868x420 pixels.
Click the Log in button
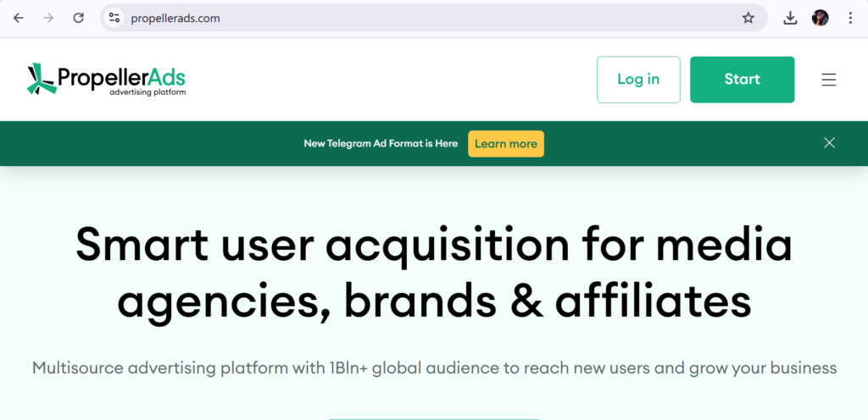point(638,80)
